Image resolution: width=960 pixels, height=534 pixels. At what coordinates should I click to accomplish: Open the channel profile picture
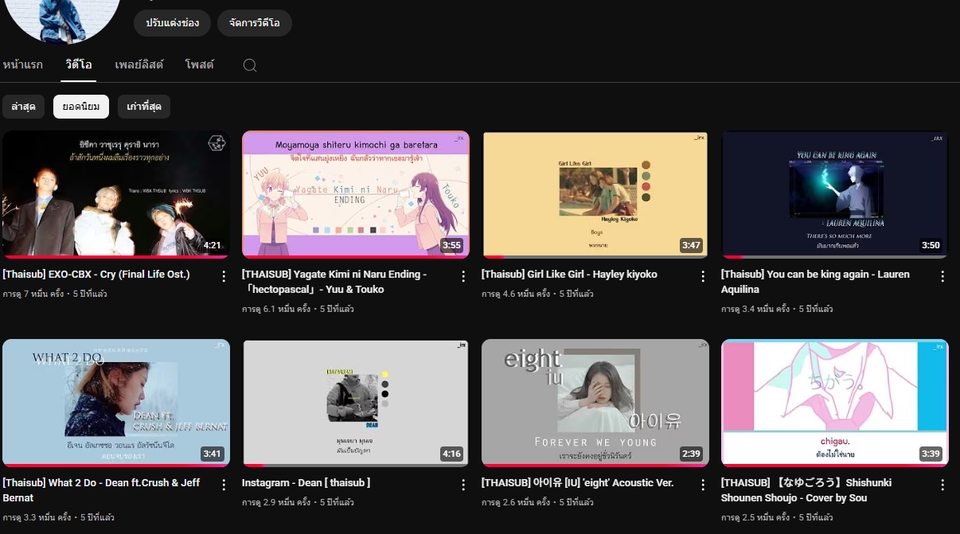61,18
